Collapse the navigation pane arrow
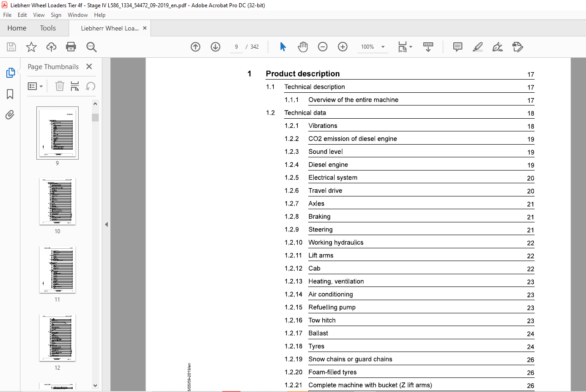The image size is (586, 392). 106,224
